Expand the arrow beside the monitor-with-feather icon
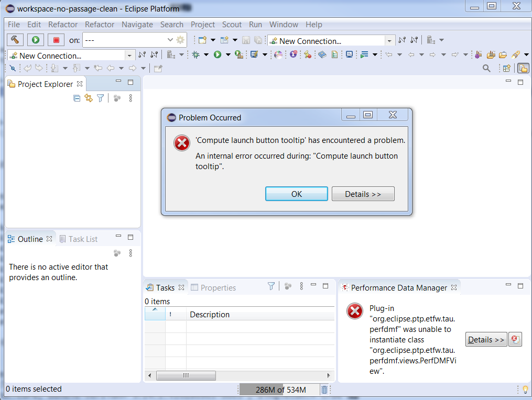 (265, 54)
